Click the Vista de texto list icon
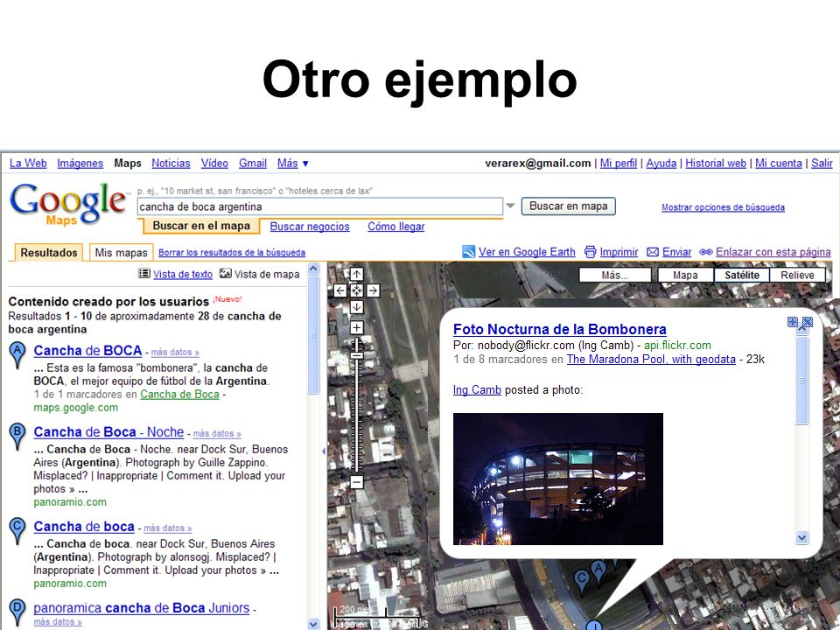The image size is (840, 630). coord(144,273)
